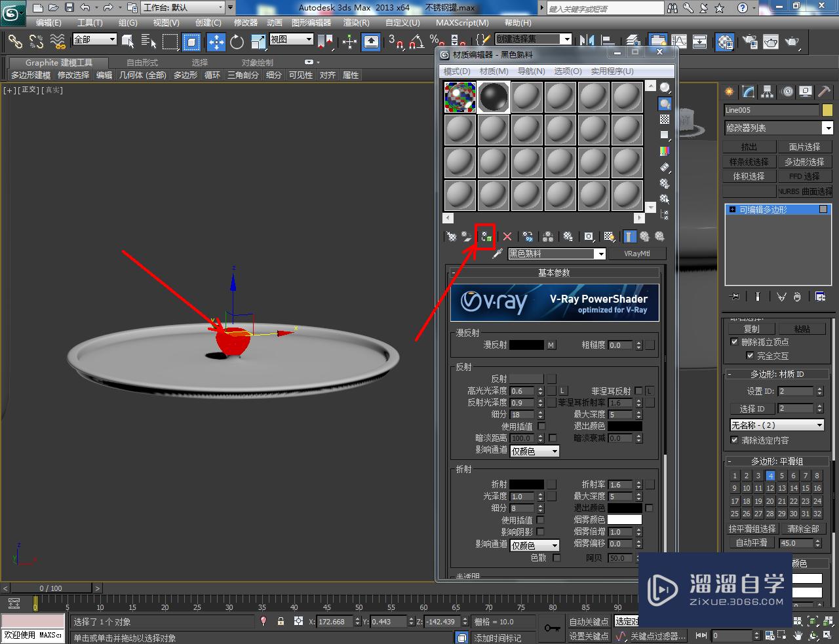Open the 无名称-(2) material ID dropdown

[x=777, y=425]
